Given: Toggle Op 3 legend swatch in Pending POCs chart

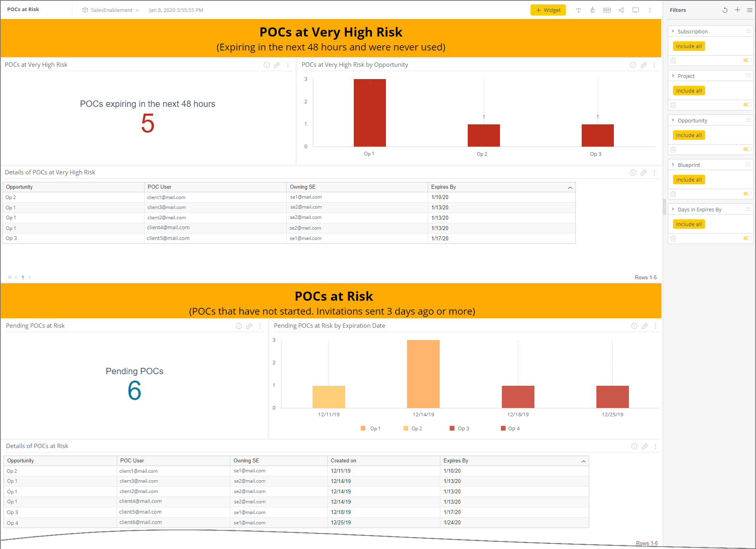Looking at the screenshot, I should click(452, 428).
